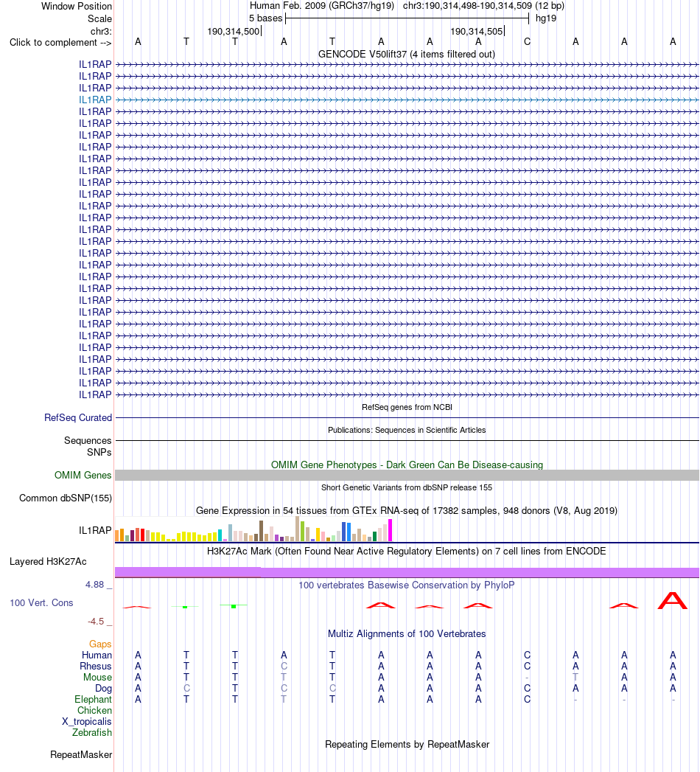Select the Human alignment row label
Viewport: 700px width, 772px height.
[97, 655]
